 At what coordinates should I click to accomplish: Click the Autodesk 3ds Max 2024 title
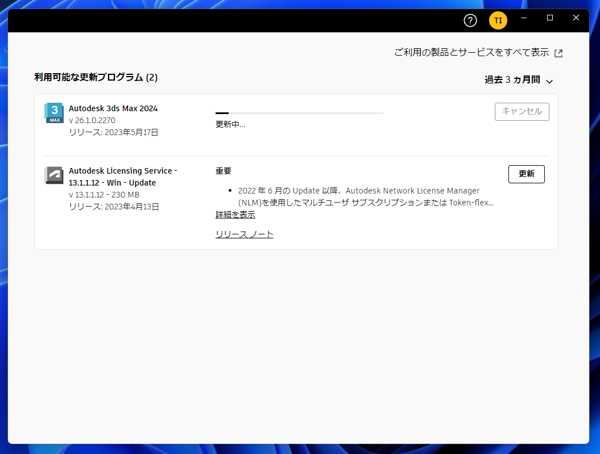pos(113,108)
